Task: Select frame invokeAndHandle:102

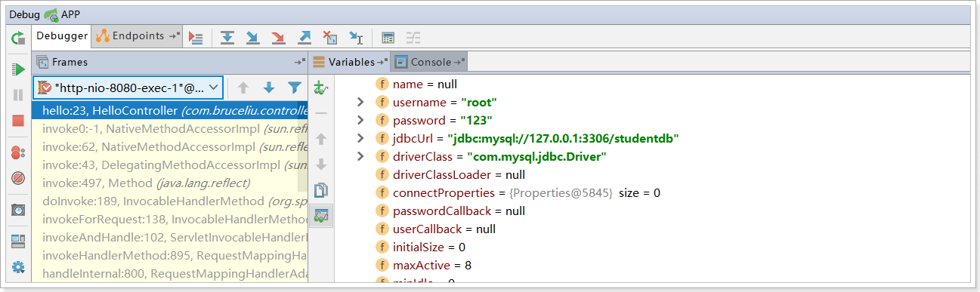Action: click(170, 238)
